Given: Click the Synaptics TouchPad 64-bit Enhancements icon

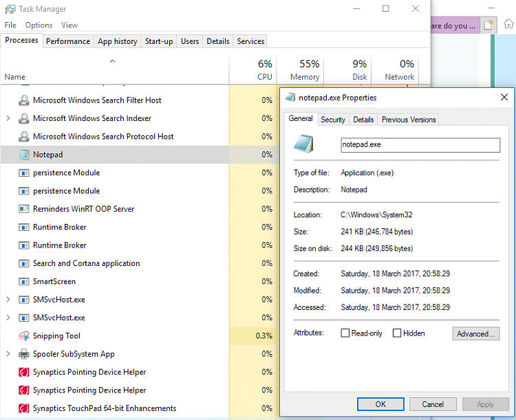Looking at the screenshot, I should coord(23,408).
